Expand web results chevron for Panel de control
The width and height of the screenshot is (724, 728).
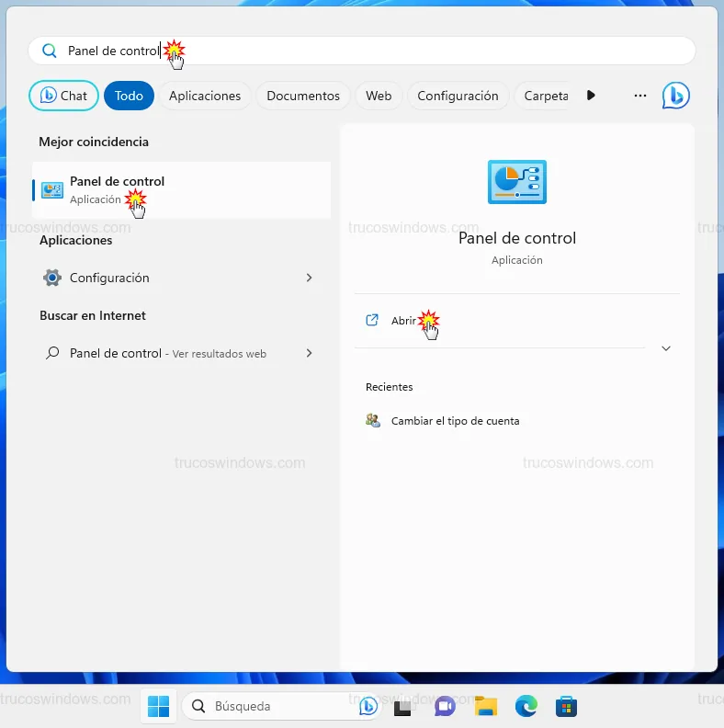click(309, 353)
